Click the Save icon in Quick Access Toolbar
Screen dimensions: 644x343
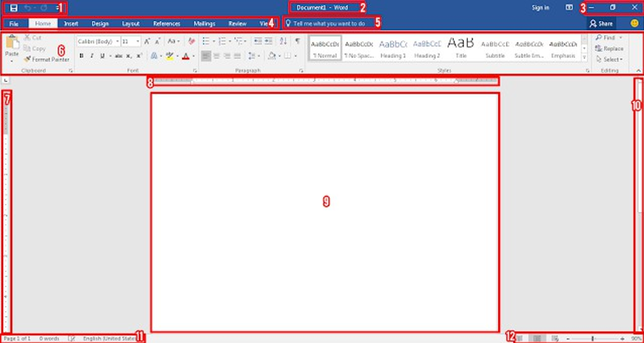pos(13,8)
